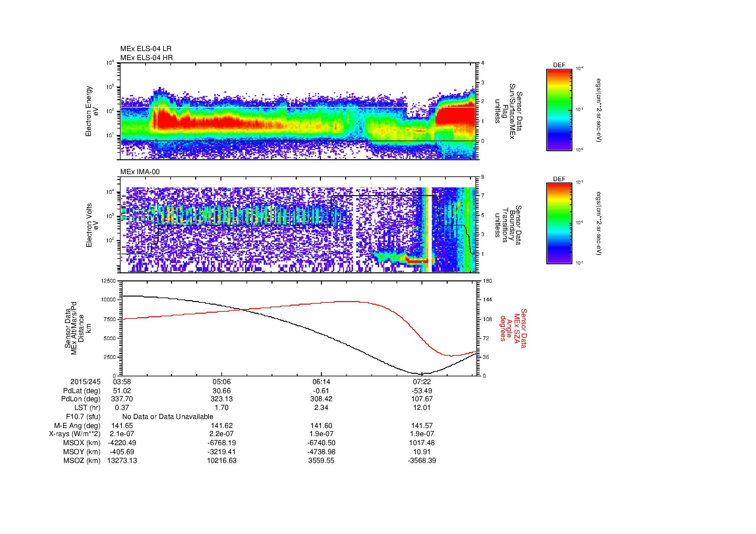Click the 'Electron Energy eV' axis label
756x534 pixels.
92,111
